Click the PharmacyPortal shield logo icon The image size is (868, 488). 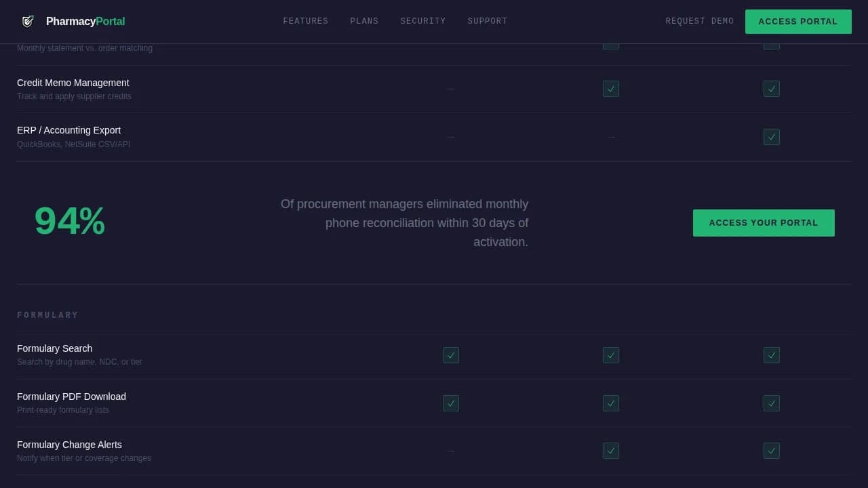click(27, 21)
